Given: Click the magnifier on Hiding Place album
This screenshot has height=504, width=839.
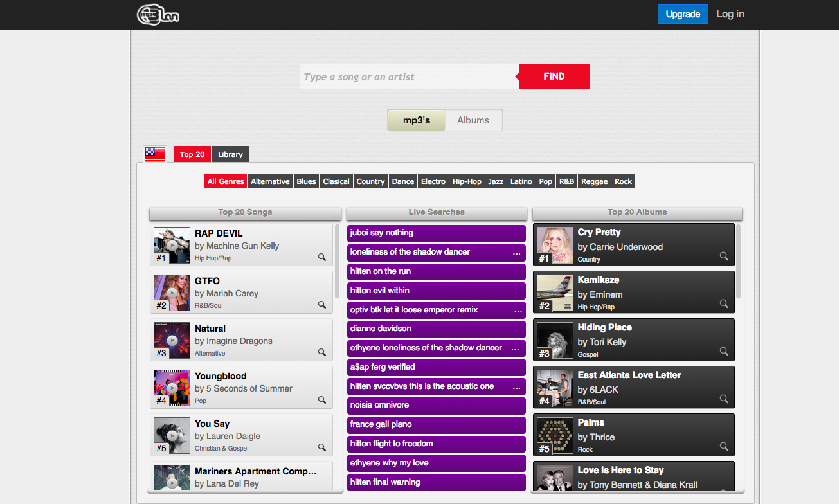Looking at the screenshot, I should pos(724,351).
